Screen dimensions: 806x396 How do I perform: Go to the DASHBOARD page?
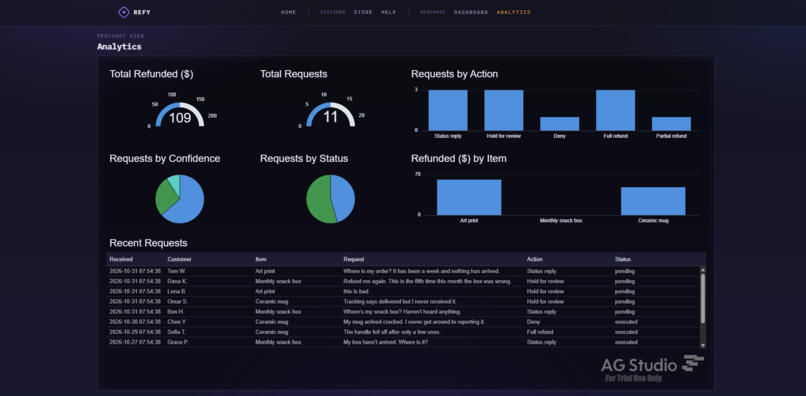tap(471, 12)
